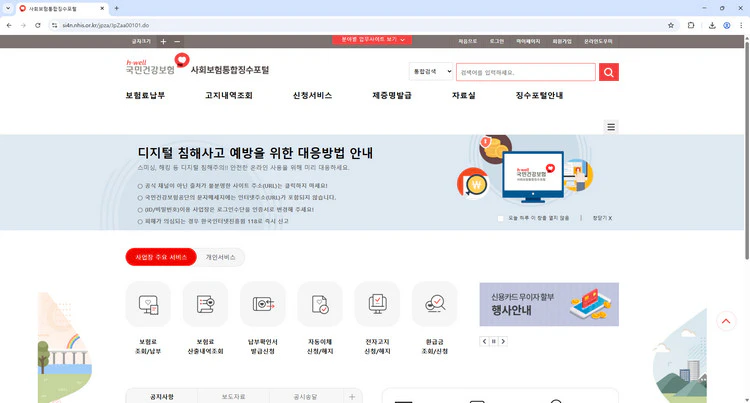Open 보험료 조회/납부 service icon
The image size is (750, 403).
coord(148,304)
